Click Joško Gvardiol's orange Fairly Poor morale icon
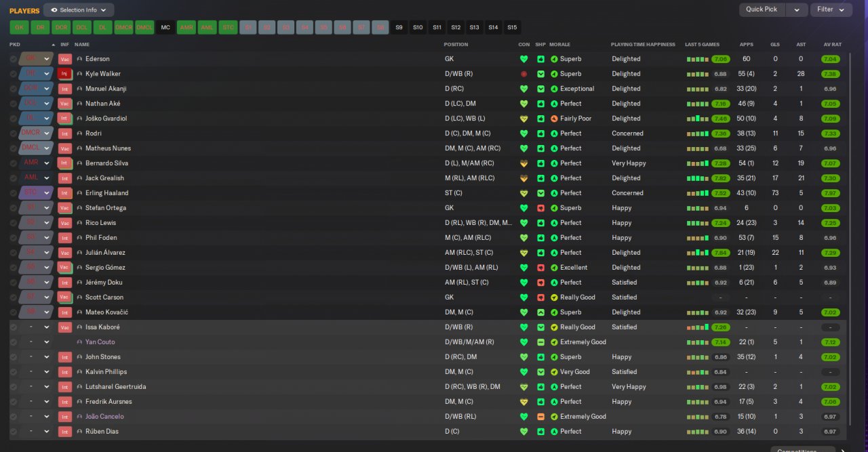This screenshot has height=452, width=868. click(x=554, y=119)
